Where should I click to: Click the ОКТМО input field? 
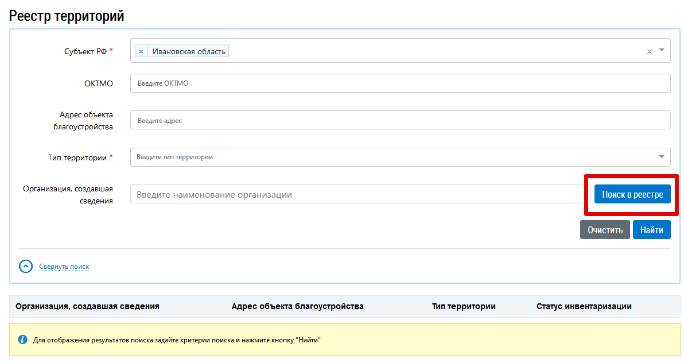[x=400, y=83]
